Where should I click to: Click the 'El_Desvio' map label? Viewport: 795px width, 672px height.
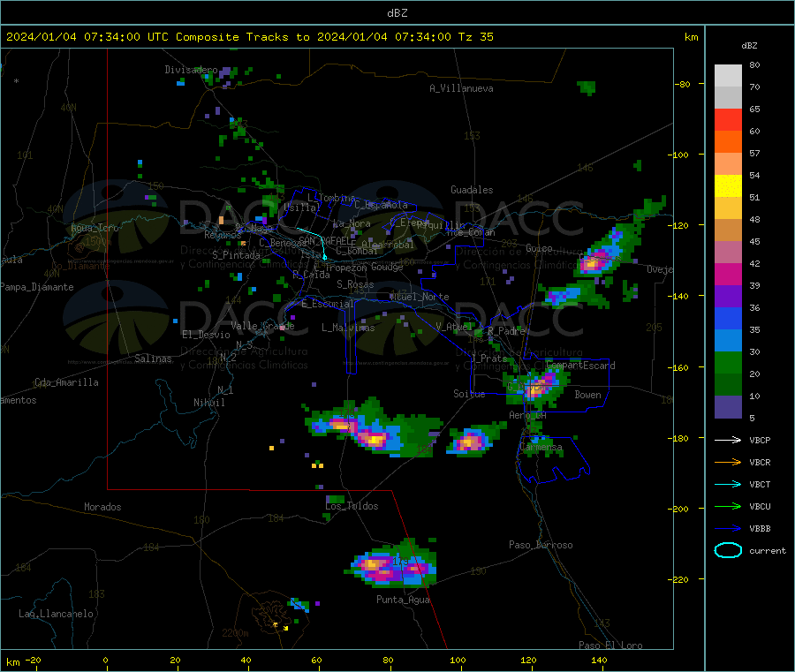point(206,335)
